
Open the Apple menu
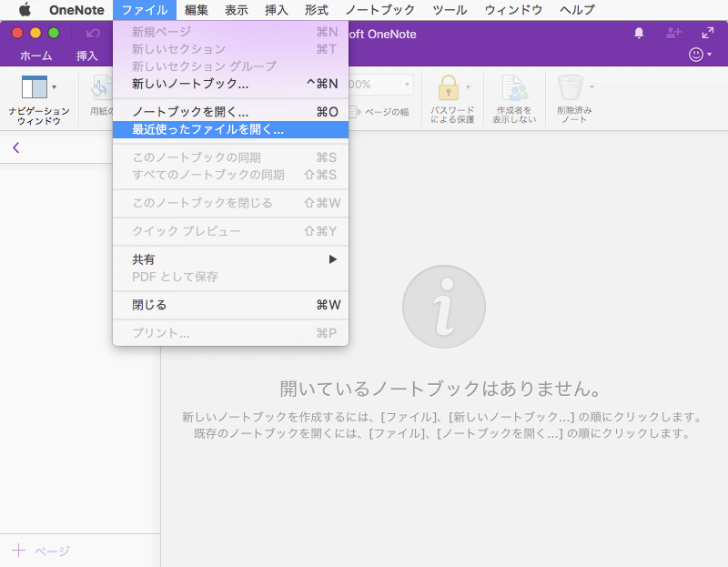pyautogui.click(x=25, y=9)
